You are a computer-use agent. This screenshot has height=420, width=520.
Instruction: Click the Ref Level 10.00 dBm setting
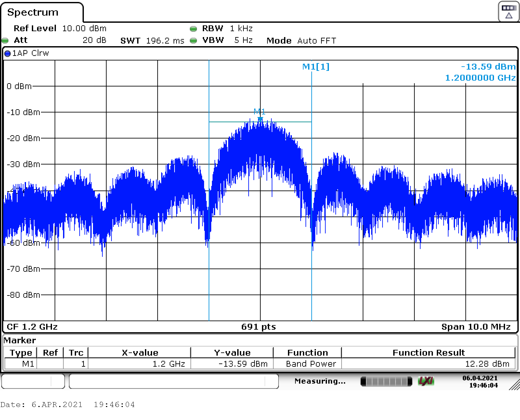click(x=60, y=29)
